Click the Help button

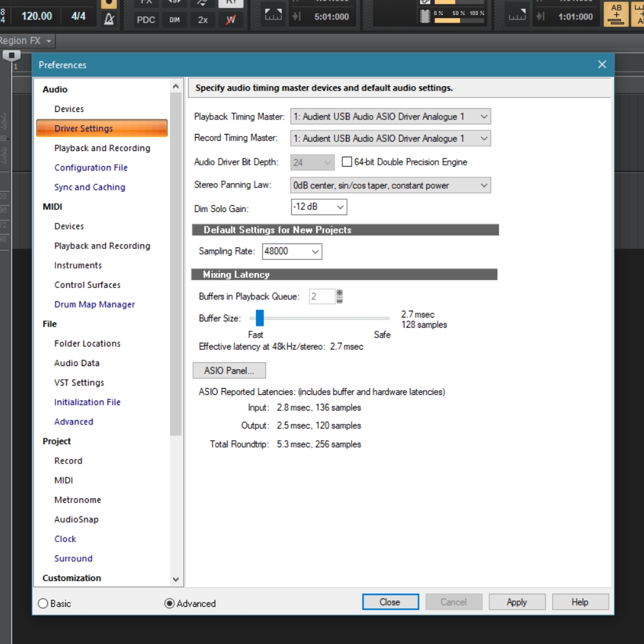(580, 602)
